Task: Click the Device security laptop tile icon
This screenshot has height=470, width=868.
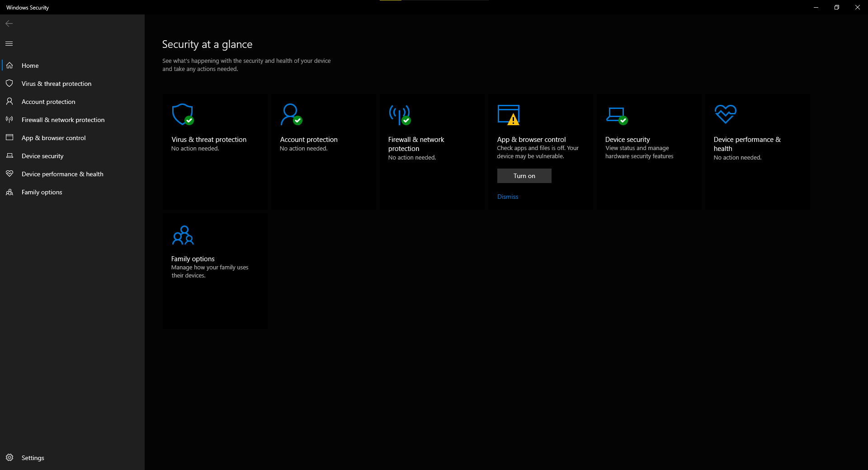Action: point(617,115)
